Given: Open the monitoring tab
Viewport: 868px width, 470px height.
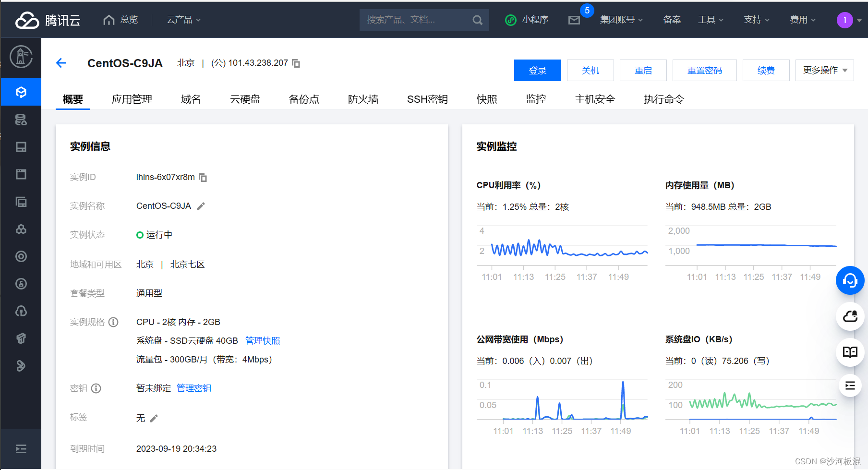Looking at the screenshot, I should (536, 99).
